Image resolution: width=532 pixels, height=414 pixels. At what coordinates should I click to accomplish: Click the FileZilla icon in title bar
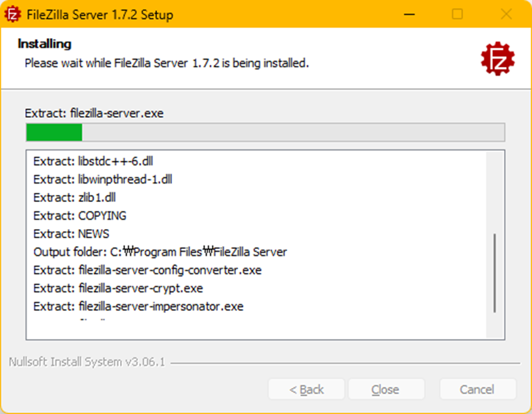[x=12, y=14]
